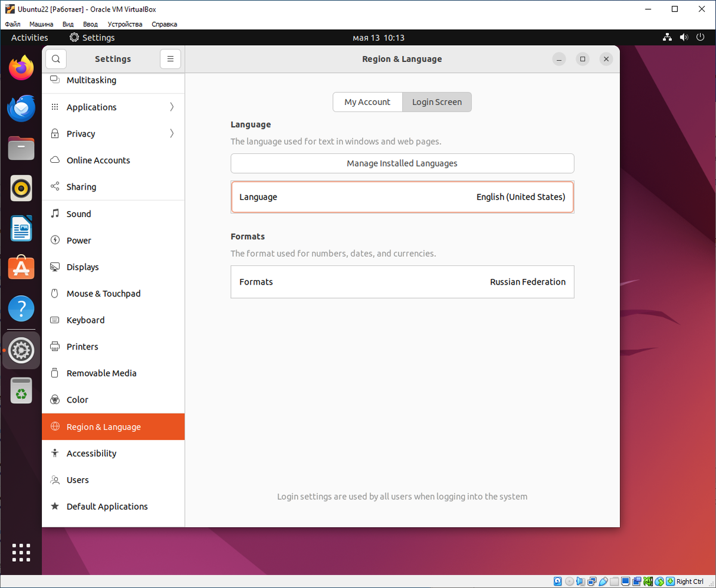Open LibreOffice Writer from the dock
The image size is (716, 588).
(x=21, y=228)
